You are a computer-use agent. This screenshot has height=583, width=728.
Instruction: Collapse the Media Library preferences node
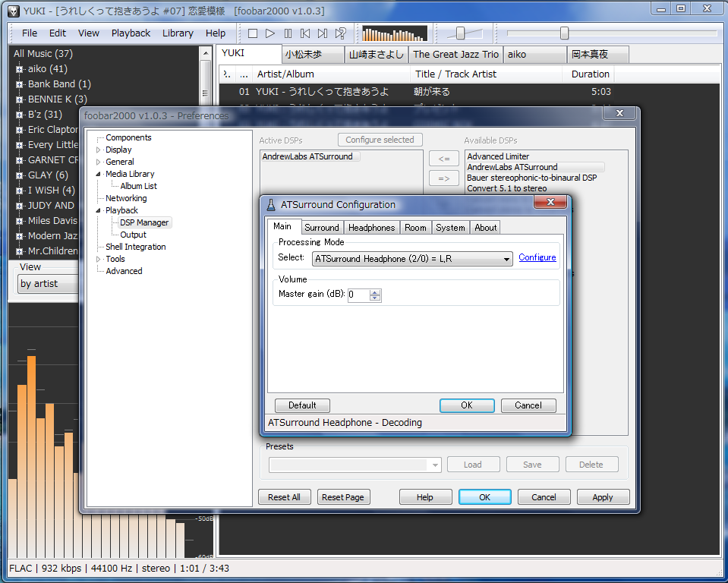[99, 174]
